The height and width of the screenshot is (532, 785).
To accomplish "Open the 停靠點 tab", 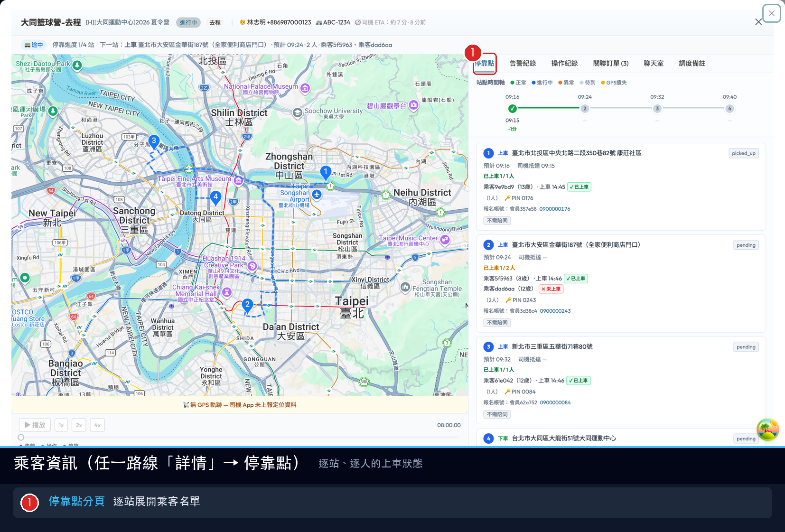I will pyautogui.click(x=485, y=64).
